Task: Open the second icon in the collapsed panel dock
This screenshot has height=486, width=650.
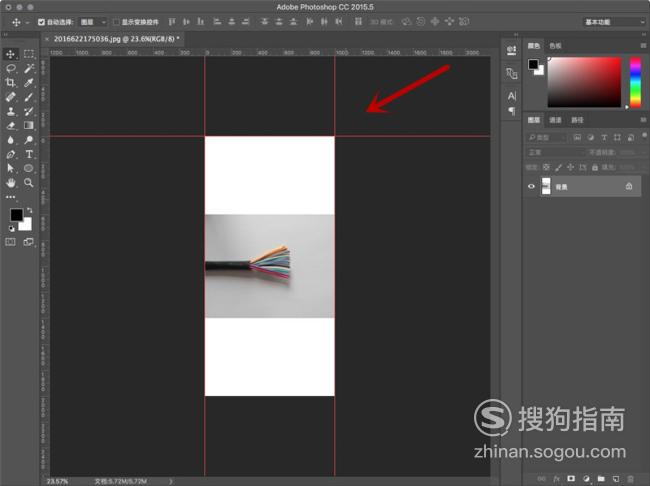Action: 512,73
